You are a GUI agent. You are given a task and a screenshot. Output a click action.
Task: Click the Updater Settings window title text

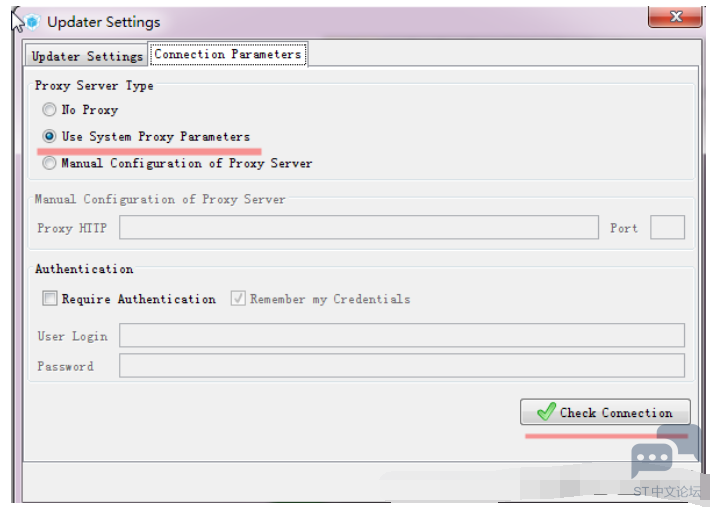pos(104,22)
